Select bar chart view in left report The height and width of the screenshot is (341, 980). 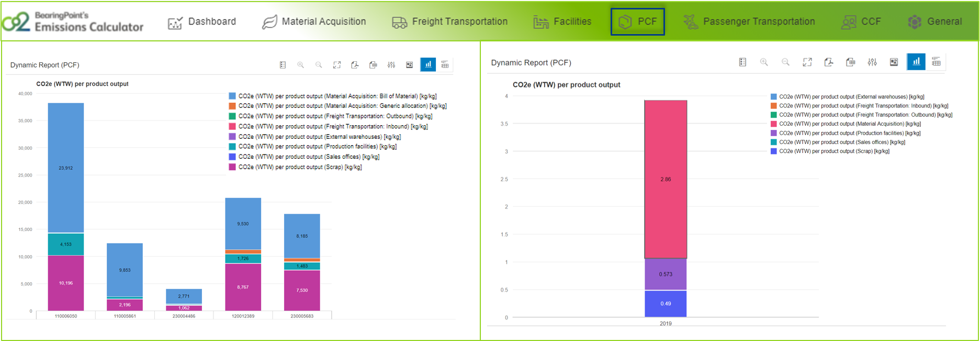tap(428, 64)
